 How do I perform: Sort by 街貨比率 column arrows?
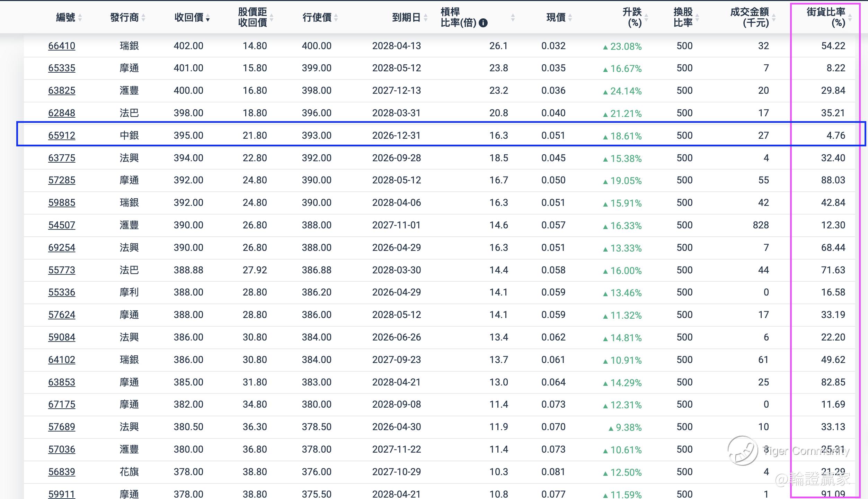click(x=850, y=17)
